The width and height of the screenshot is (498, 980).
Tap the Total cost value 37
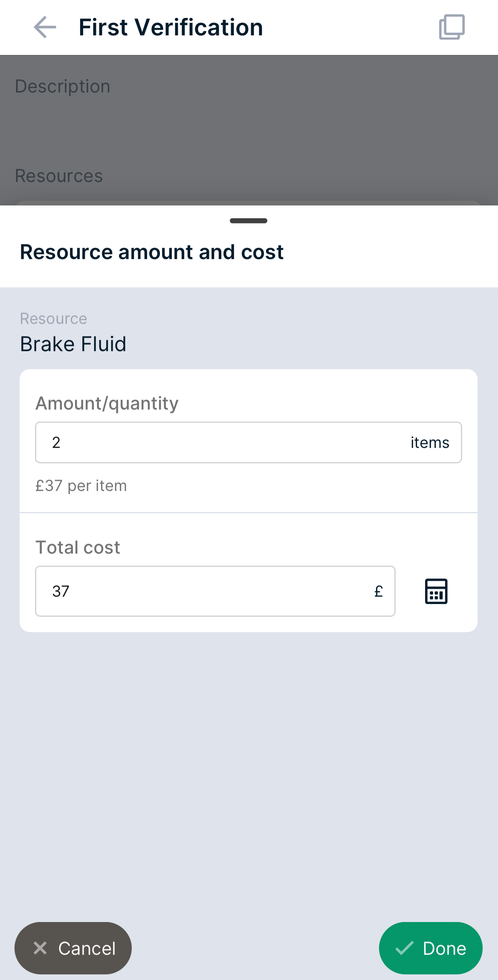(60, 591)
